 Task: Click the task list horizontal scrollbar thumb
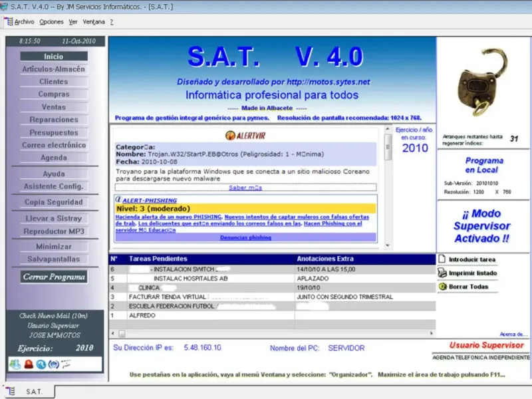click(122, 334)
